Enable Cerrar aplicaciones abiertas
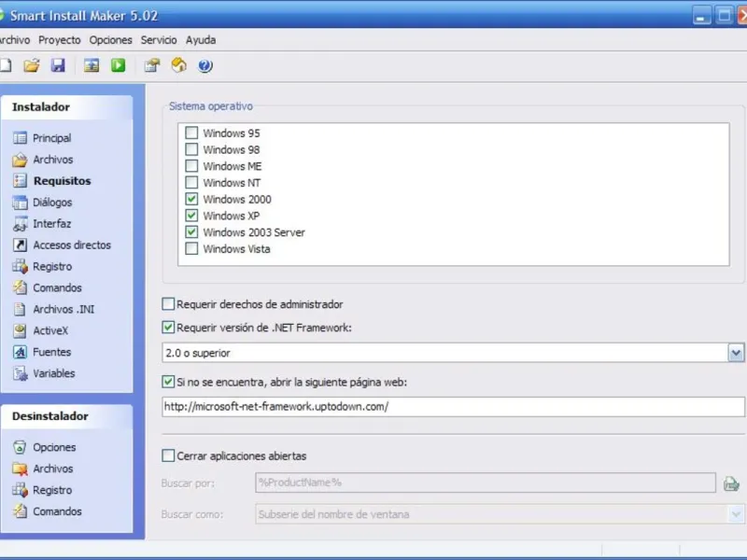Screen dimensions: 747x560 click(168, 455)
